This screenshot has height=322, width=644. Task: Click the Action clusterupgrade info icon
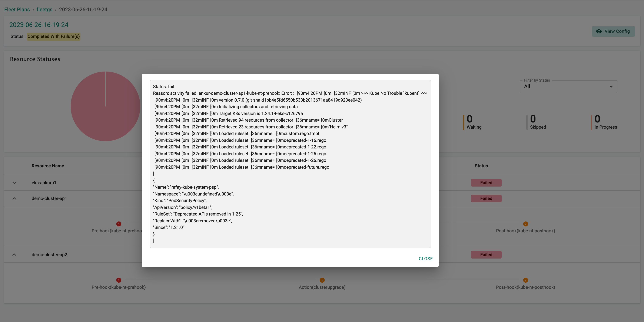(x=322, y=280)
